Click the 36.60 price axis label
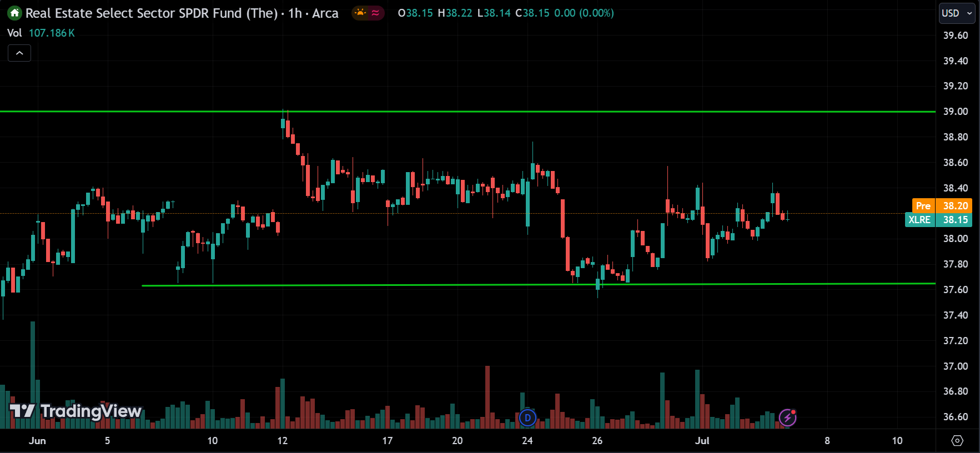The width and height of the screenshot is (980, 453). coord(956,417)
